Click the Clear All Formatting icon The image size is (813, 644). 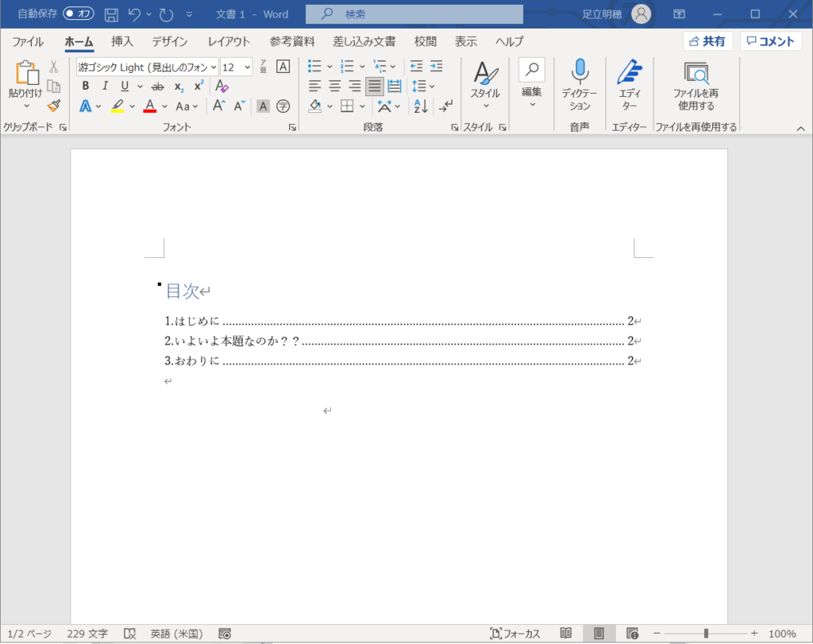click(222, 87)
